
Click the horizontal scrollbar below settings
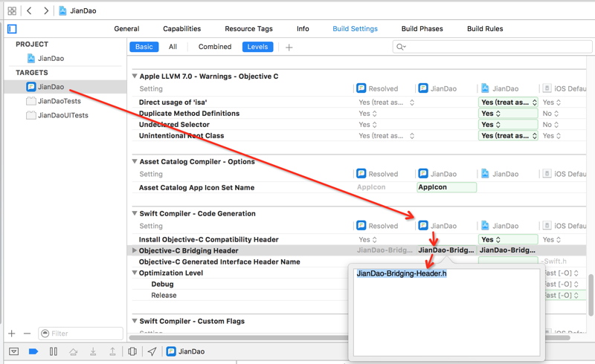point(349,337)
